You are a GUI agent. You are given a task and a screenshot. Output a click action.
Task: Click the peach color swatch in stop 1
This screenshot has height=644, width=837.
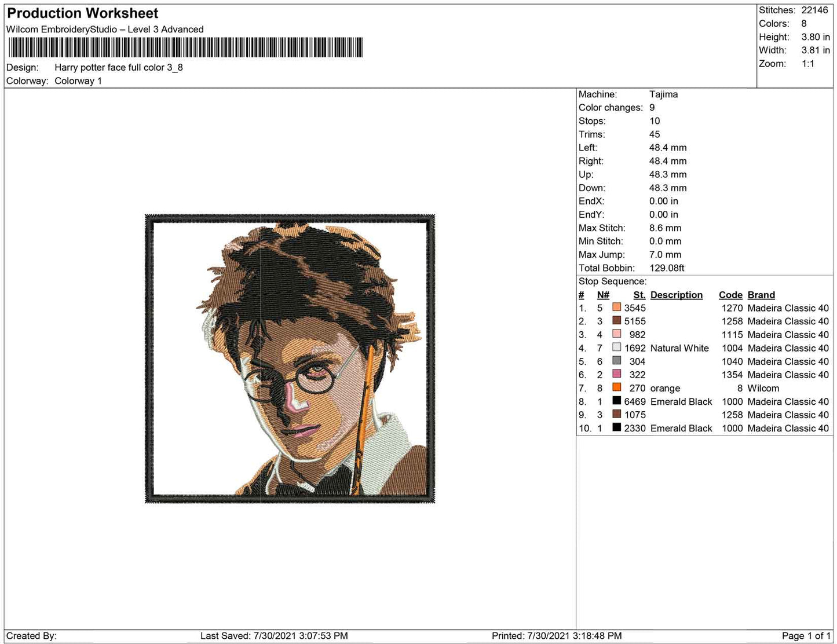point(617,308)
